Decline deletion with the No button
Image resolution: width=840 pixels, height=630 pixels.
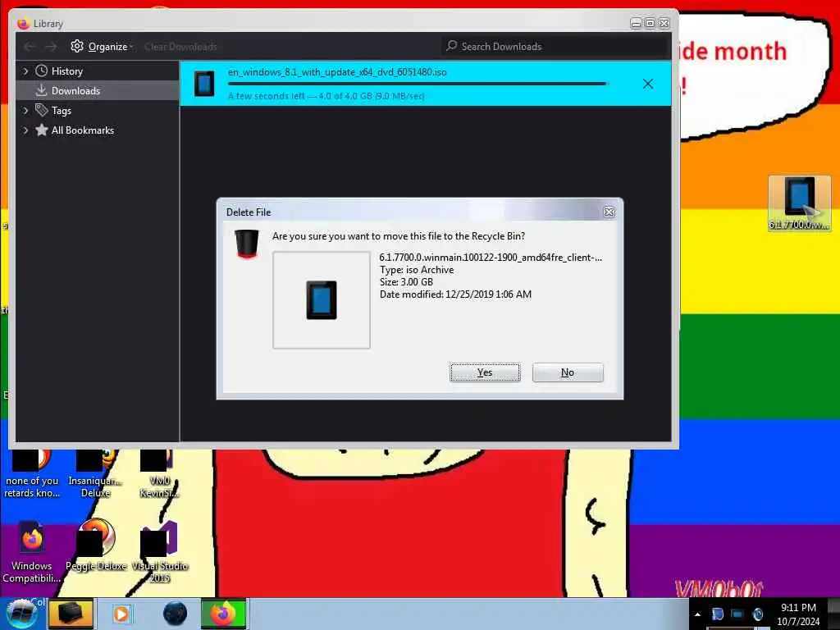(x=568, y=372)
